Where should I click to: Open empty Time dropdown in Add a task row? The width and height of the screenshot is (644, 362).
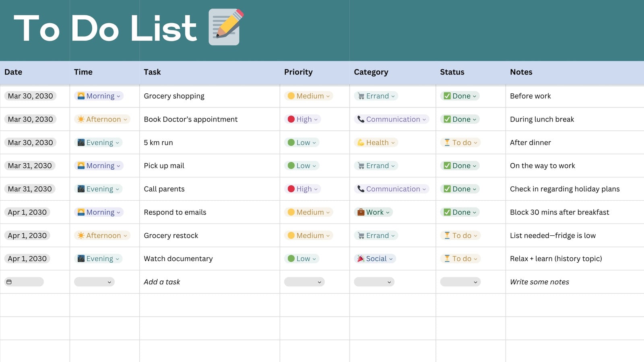[x=94, y=282]
